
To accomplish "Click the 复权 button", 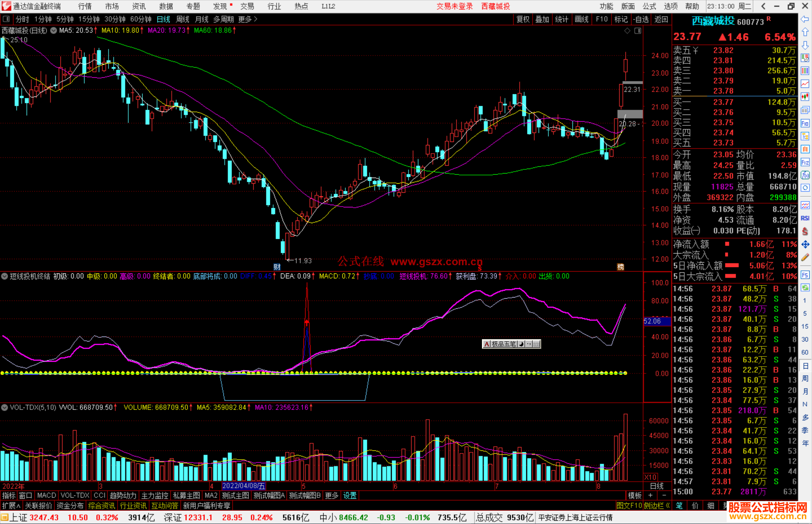I will [523, 19].
